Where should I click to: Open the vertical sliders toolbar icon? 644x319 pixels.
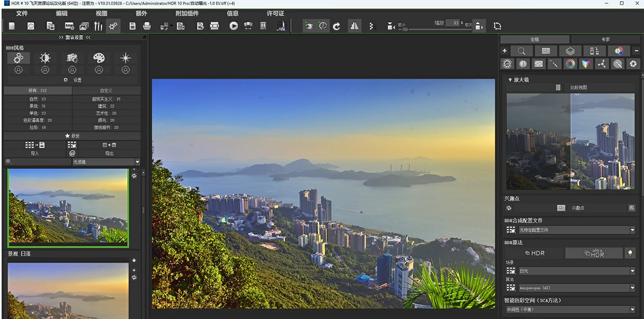[x=98, y=26]
